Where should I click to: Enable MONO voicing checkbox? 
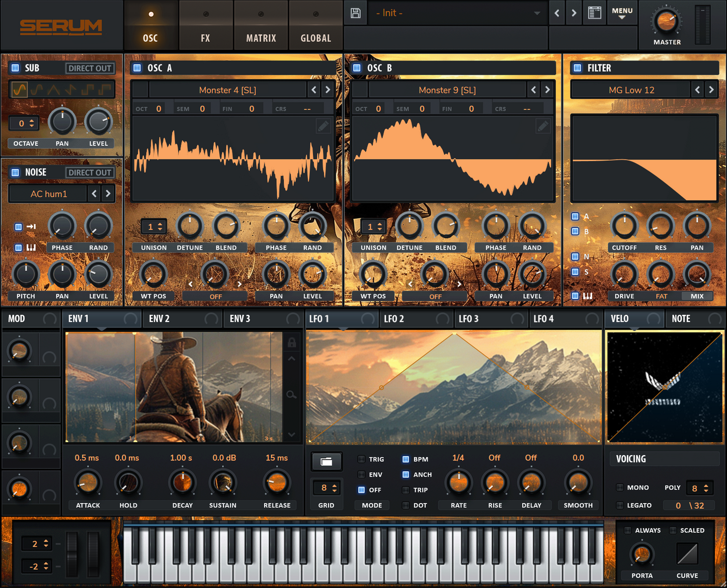620,487
